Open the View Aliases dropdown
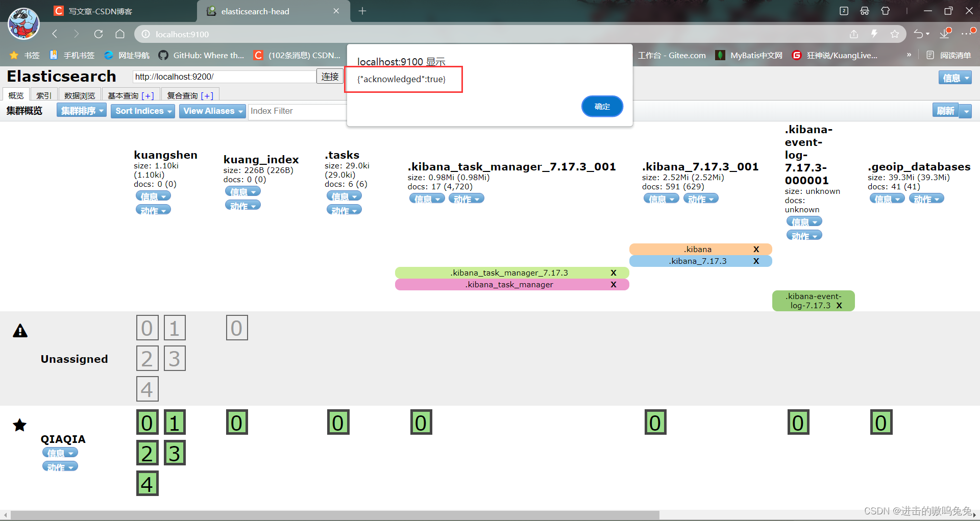Viewport: 980px width, 521px height. (212, 111)
